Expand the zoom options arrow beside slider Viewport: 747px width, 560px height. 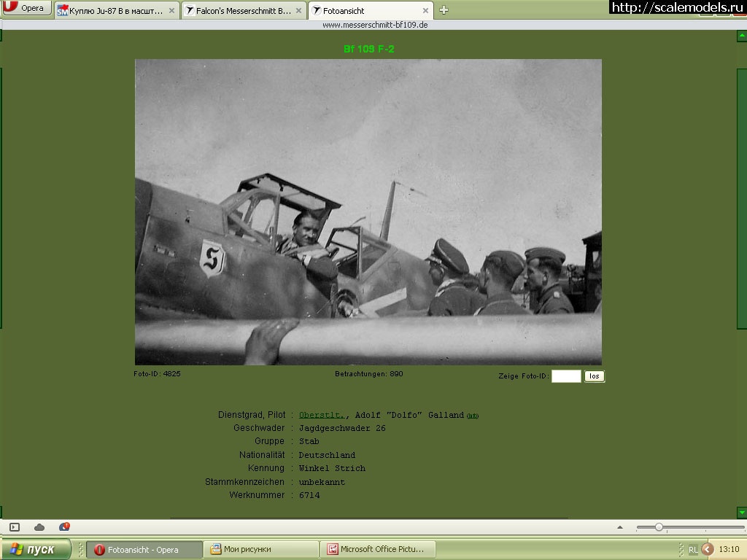620,527
